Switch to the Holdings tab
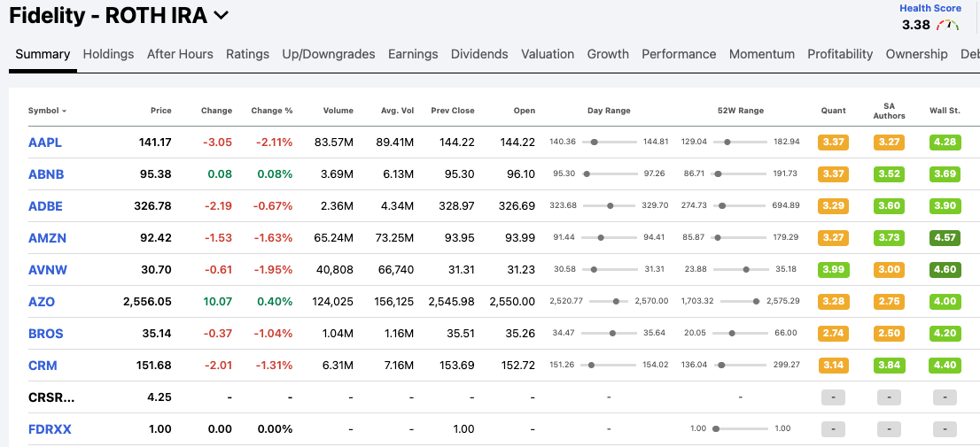Viewport: 980px width, 447px height. 109,54
